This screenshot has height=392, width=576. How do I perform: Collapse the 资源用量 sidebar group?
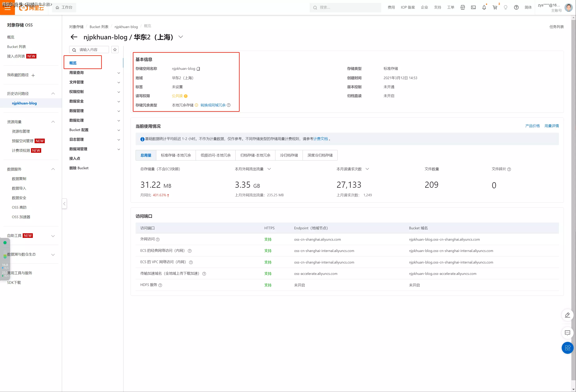click(x=53, y=122)
